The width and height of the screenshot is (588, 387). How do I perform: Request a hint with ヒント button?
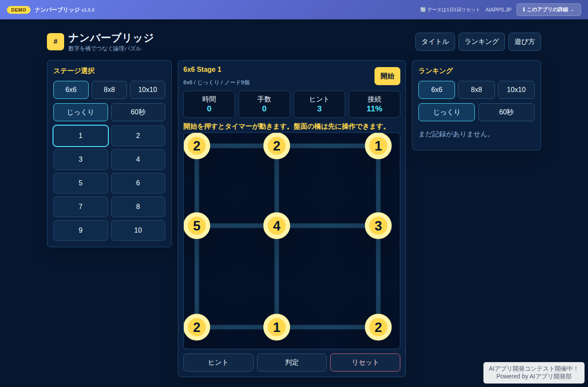(x=218, y=362)
